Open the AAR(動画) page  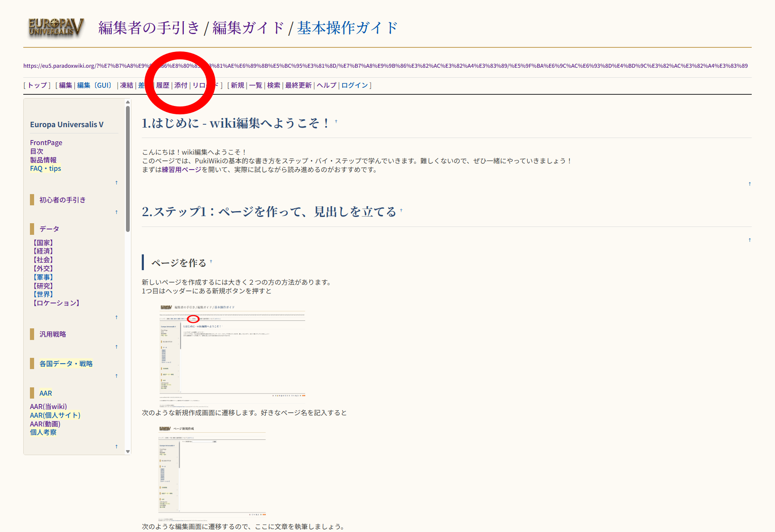45,424
